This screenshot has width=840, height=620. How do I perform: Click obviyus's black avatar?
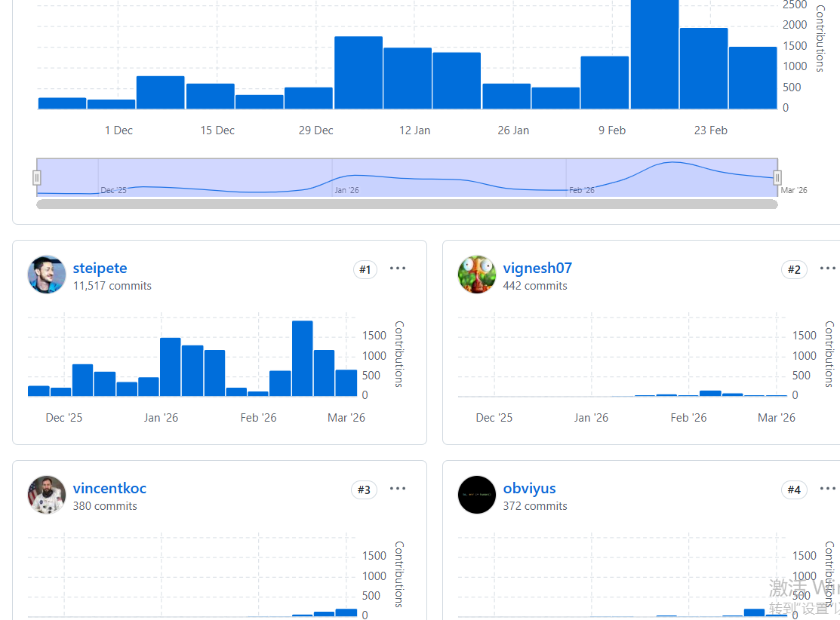[477, 495]
